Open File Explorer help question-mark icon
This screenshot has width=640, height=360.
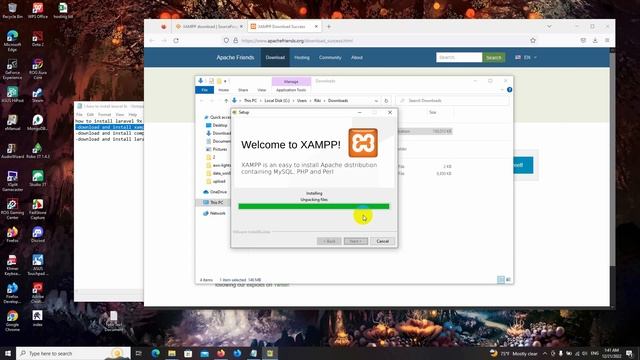click(x=509, y=90)
